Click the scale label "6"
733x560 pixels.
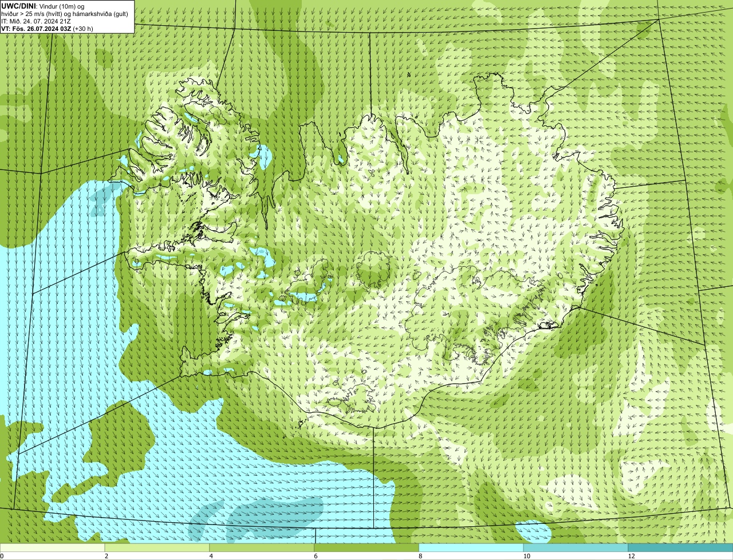pos(315,556)
